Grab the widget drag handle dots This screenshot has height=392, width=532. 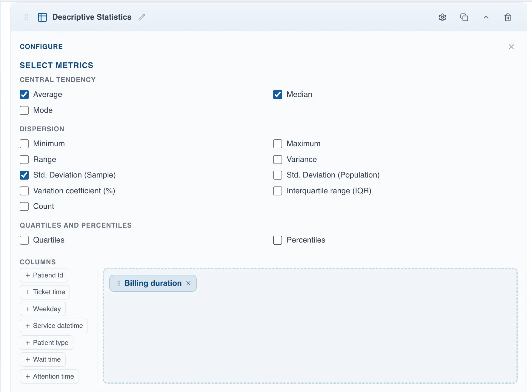pos(26,17)
